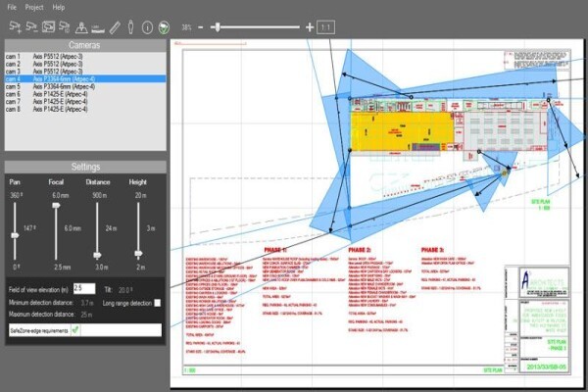Viewport: 588px width, 392px height.
Task: Click the 1:1 zoom reset button
Action: click(x=325, y=27)
